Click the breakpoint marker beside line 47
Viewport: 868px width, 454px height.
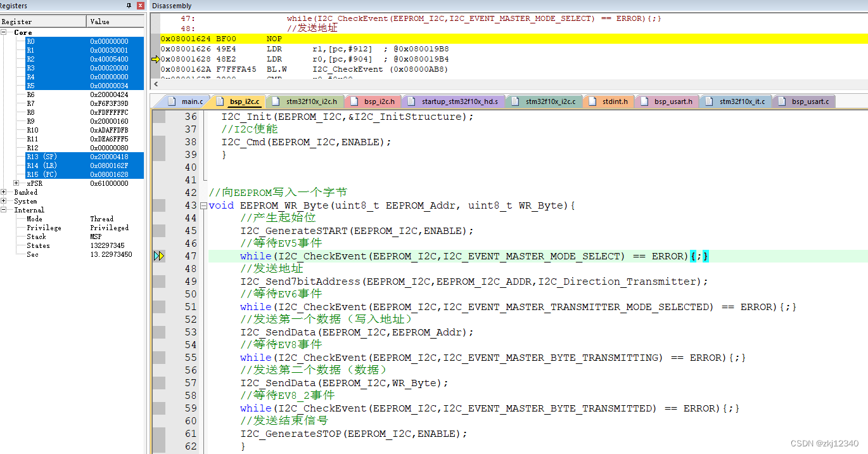pos(160,256)
